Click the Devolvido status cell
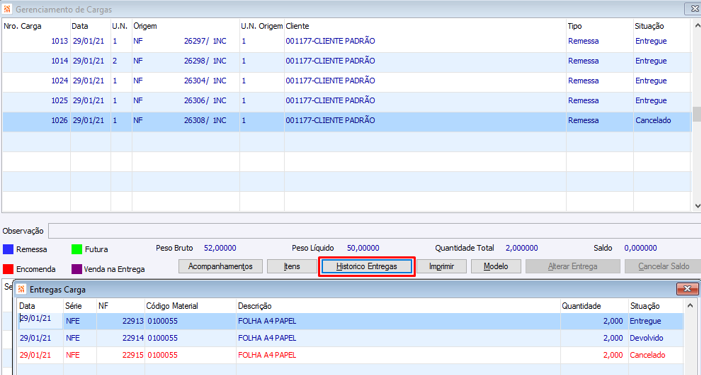 click(x=646, y=338)
